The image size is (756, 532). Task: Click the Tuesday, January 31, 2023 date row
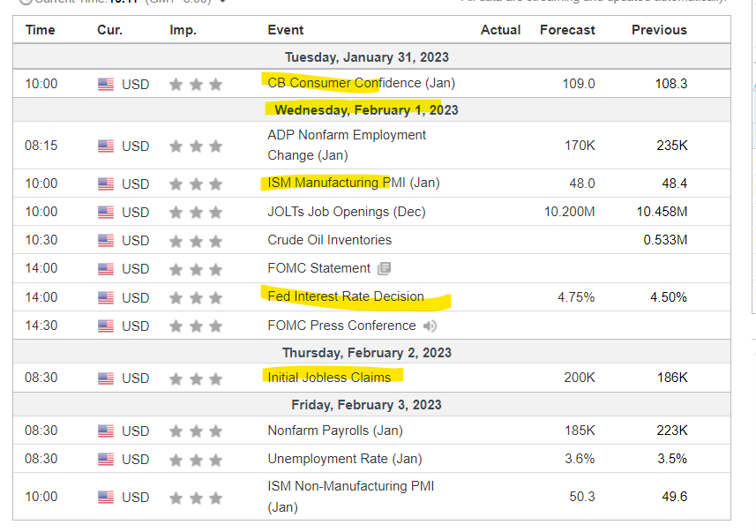(x=371, y=57)
